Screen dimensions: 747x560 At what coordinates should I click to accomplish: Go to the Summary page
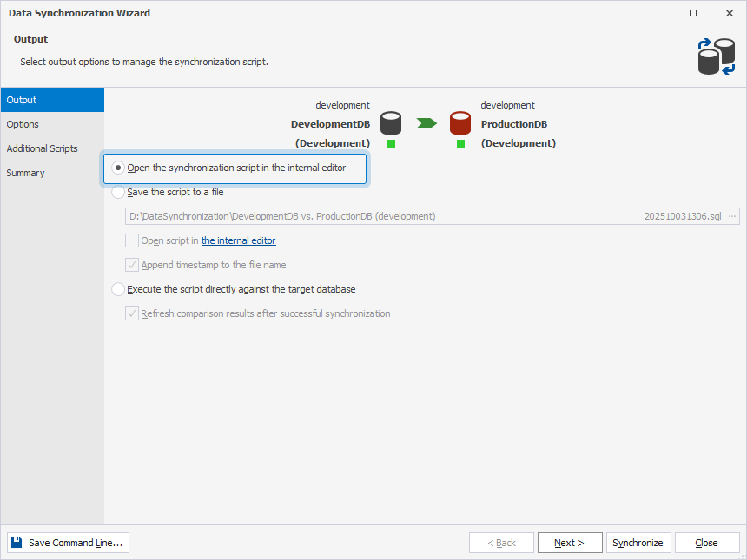pyautogui.click(x=25, y=173)
